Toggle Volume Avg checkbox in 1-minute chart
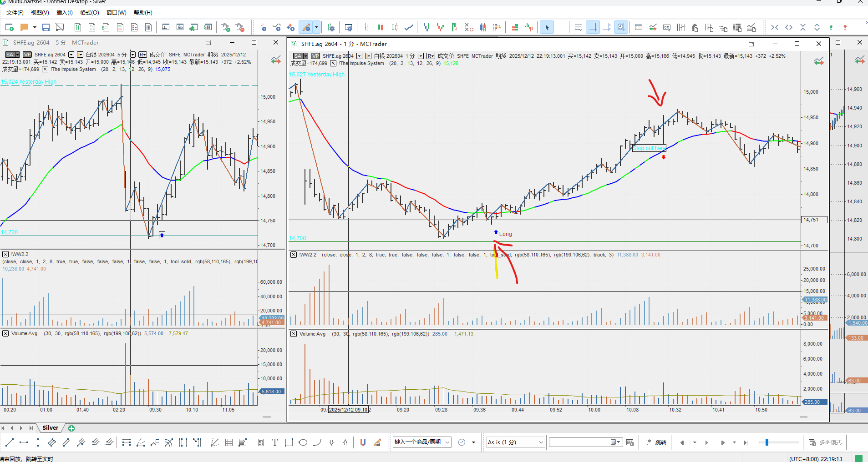 [x=294, y=334]
